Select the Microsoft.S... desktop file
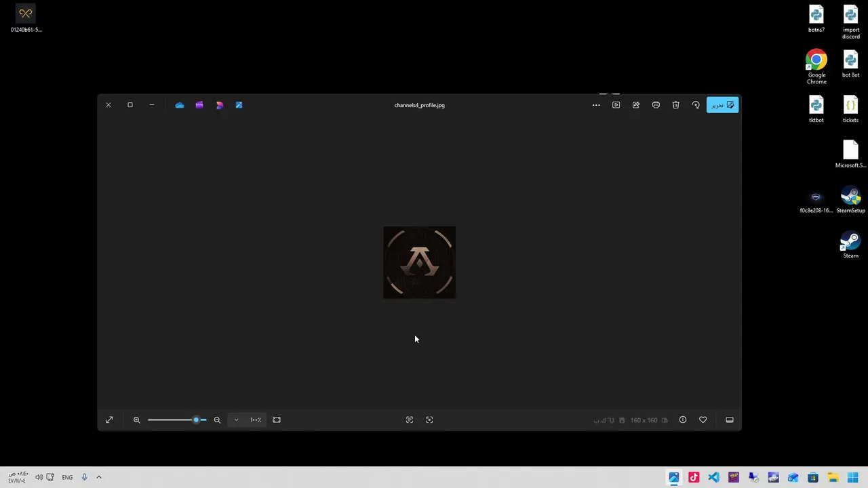868x488 pixels. coord(851,155)
